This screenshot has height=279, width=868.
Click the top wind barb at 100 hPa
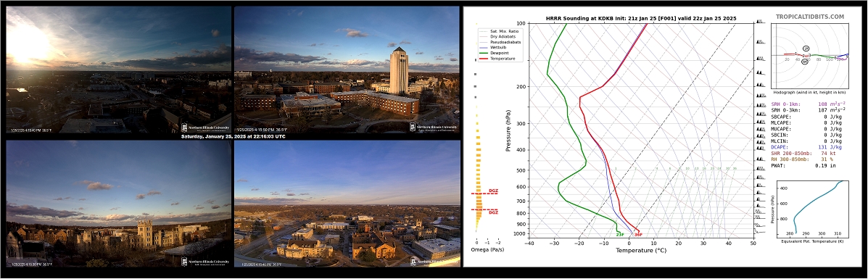click(760, 22)
